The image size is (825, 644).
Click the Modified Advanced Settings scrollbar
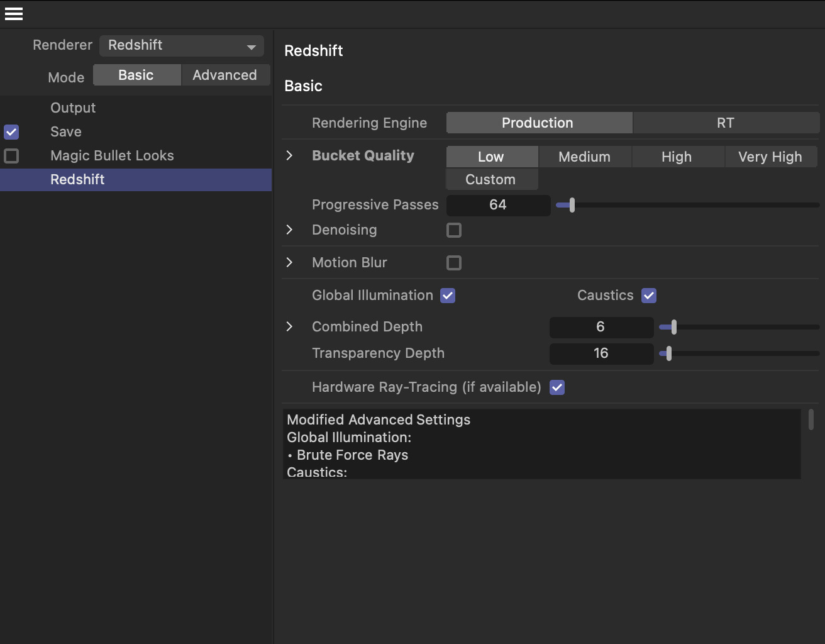click(811, 419)
